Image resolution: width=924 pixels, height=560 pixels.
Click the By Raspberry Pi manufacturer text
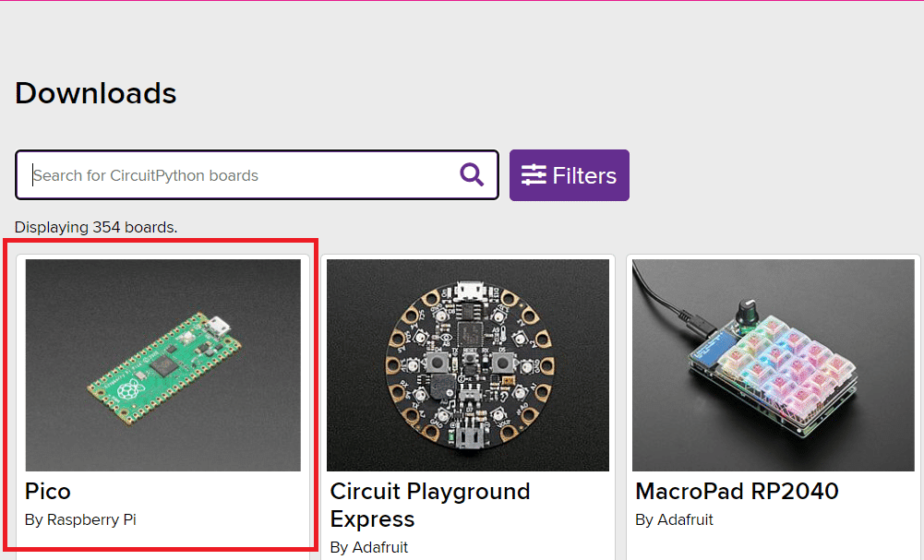80,520
